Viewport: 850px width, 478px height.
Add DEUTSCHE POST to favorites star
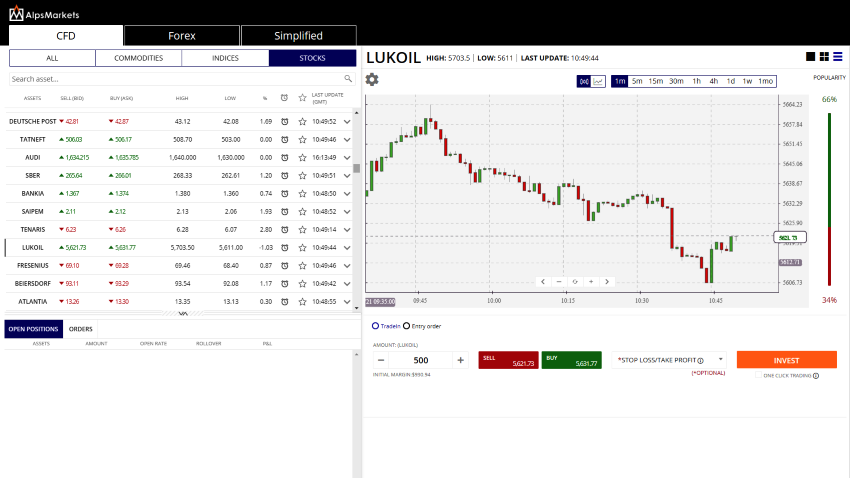(x=302, y=121)
